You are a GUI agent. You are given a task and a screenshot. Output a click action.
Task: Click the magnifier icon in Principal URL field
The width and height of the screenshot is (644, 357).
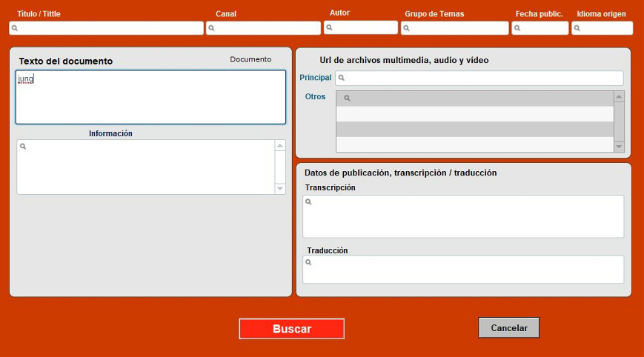pyautogui.click(x=341, y=78)
